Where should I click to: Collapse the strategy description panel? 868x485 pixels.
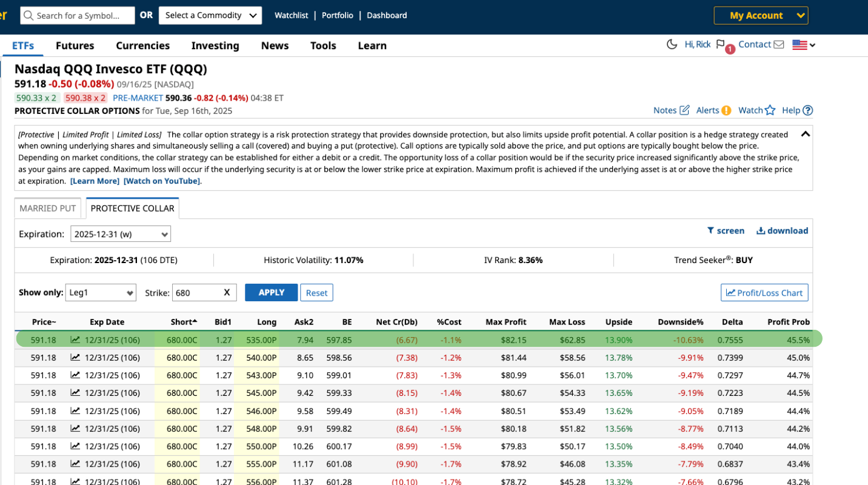click(x=805, y=134)
